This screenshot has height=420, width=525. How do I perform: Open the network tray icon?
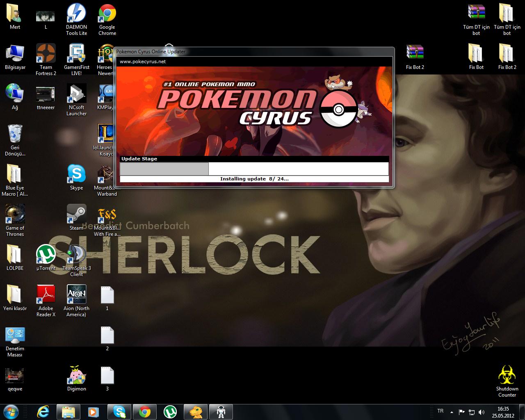pos(472,412)
